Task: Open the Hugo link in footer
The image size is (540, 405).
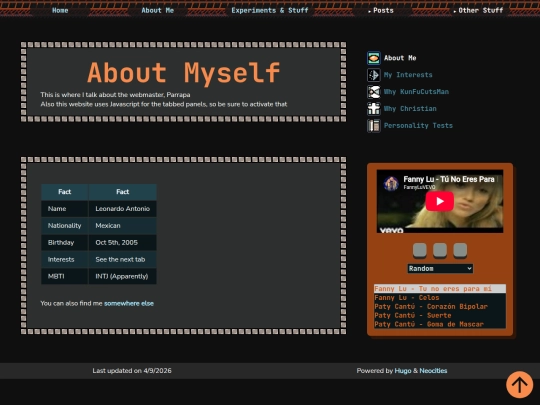Action: (403, 371)
